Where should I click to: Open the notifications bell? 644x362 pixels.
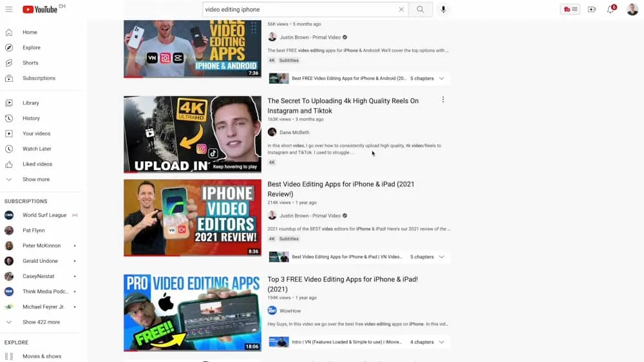pos(610,10)
